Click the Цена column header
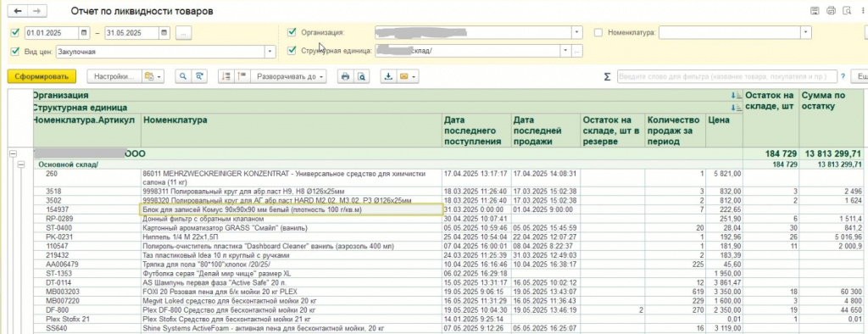Image resolution: width=868 pixels, height=334 pixels. (724, 131)
